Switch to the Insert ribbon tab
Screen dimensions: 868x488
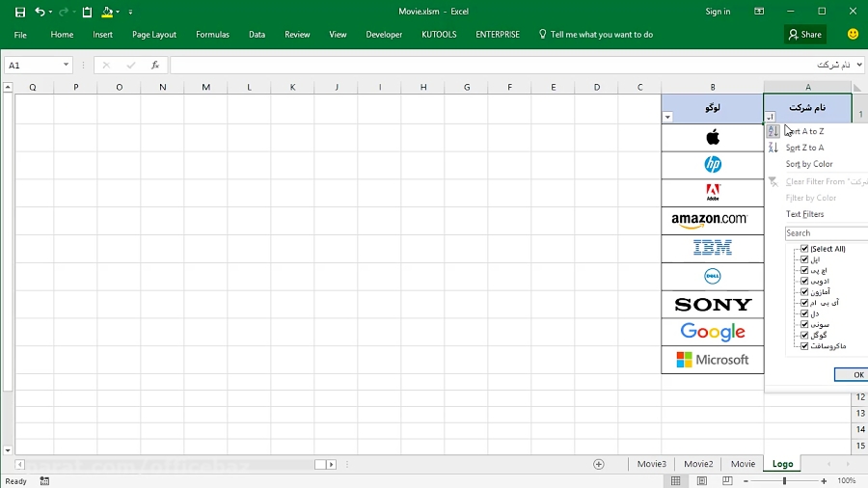102,35
